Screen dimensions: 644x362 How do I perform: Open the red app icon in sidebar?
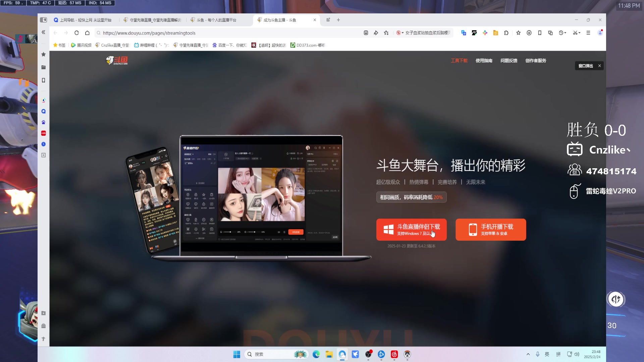pyautogui.click(x=43, y=133)
